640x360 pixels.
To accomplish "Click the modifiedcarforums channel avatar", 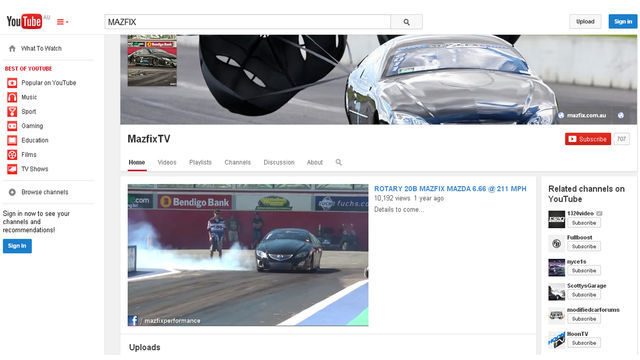I will click(556, 316).
